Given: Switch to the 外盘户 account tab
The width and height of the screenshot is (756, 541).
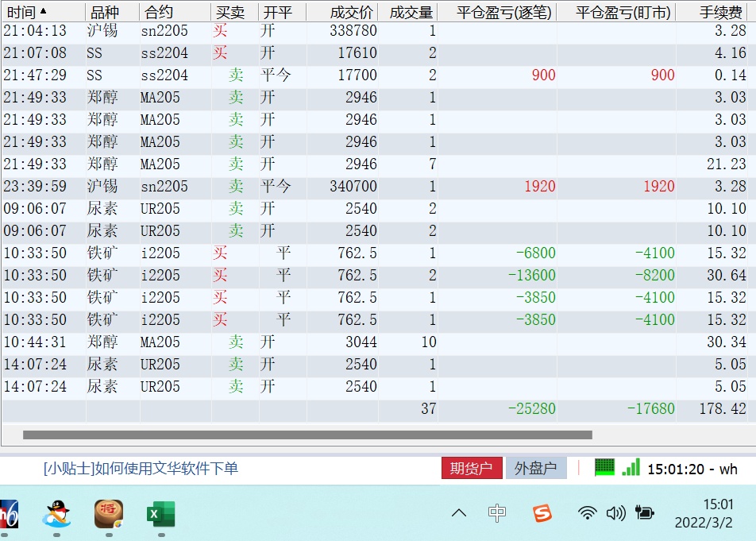Looking at the screenshot, I should coord(536,468).
